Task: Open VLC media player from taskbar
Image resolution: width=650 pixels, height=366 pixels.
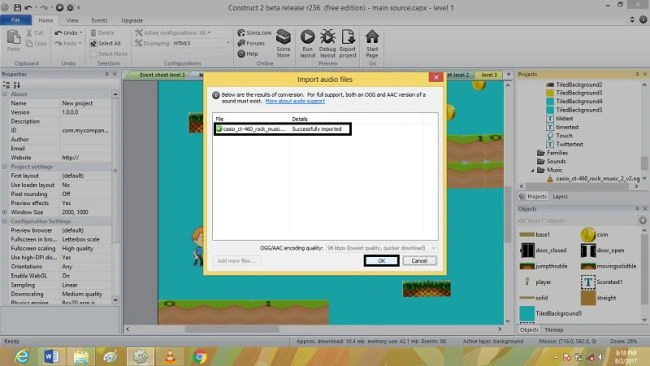Action: pyautogui.click(x=170, y=356)
